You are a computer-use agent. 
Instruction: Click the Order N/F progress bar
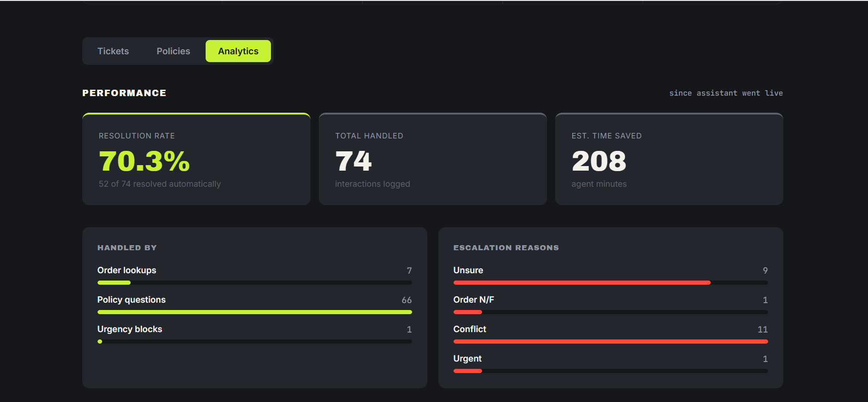pos(611,312)
